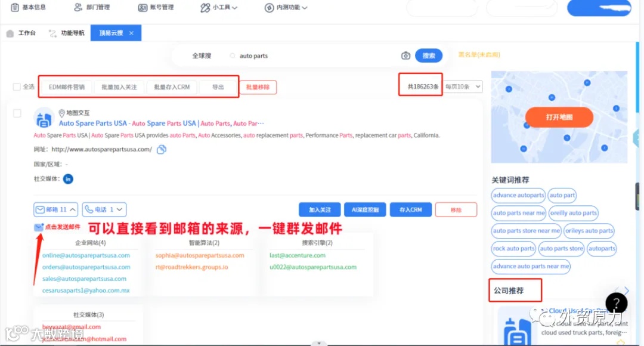Click the 点击发送邮件 envelope icon
This screenshot has height=346, width=644.
39,227
